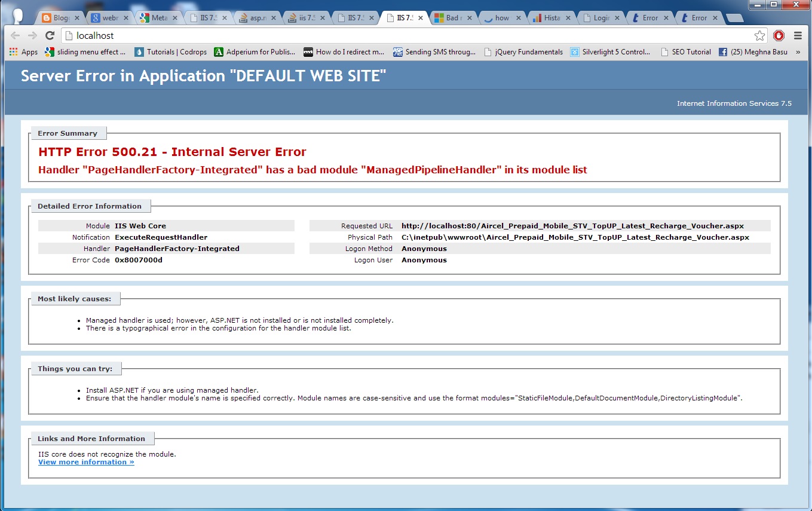Show hidden bookmarks with the » chevron
This screenshot has width=812, height=511.
click(x=798, y=52)
